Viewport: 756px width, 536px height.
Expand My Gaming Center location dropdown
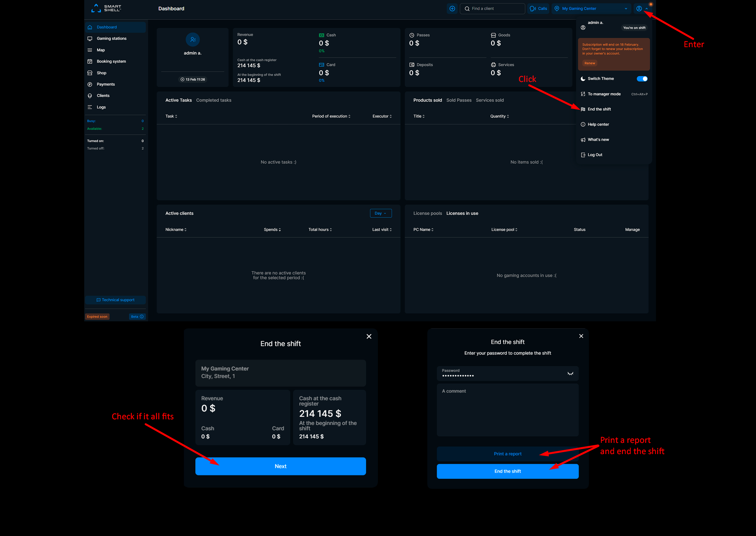[591, 9]
